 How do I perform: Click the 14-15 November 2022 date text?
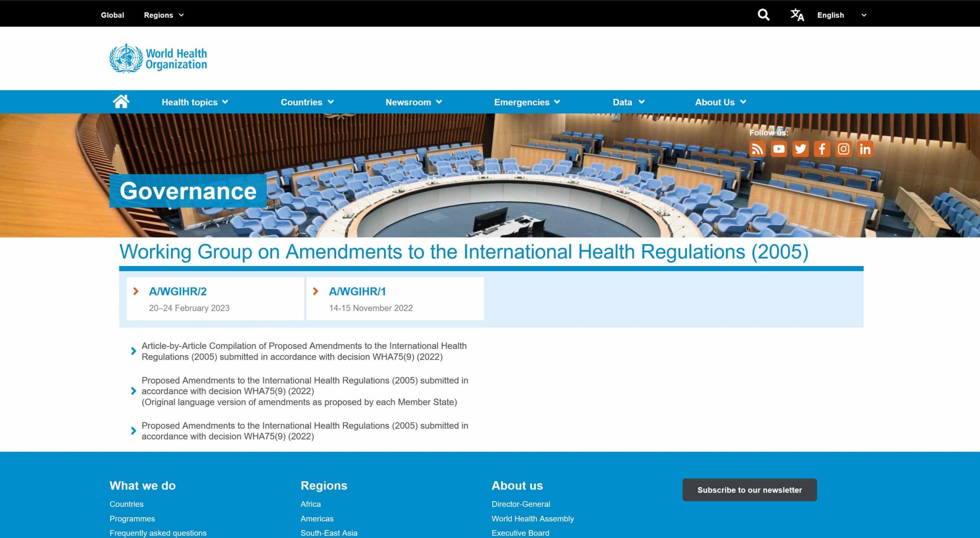click(371, 308)
